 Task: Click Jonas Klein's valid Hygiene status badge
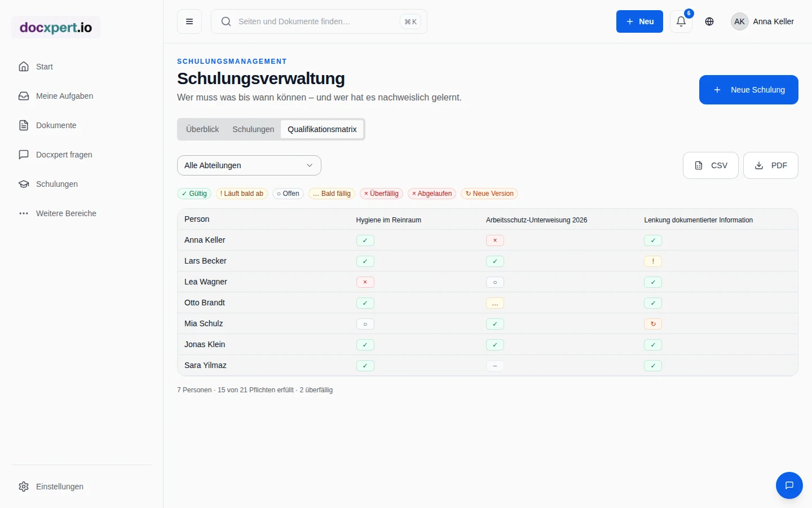point(365,345)
